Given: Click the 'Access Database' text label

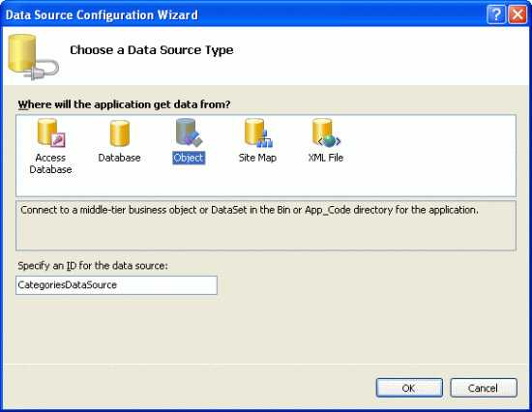Looking at the screenshot, I should coord(50,163).
